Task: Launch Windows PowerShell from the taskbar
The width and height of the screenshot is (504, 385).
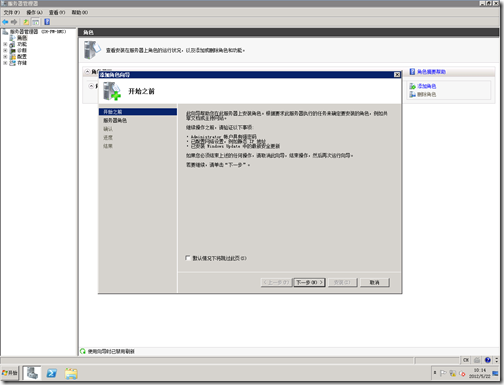Action: point(51,373)
